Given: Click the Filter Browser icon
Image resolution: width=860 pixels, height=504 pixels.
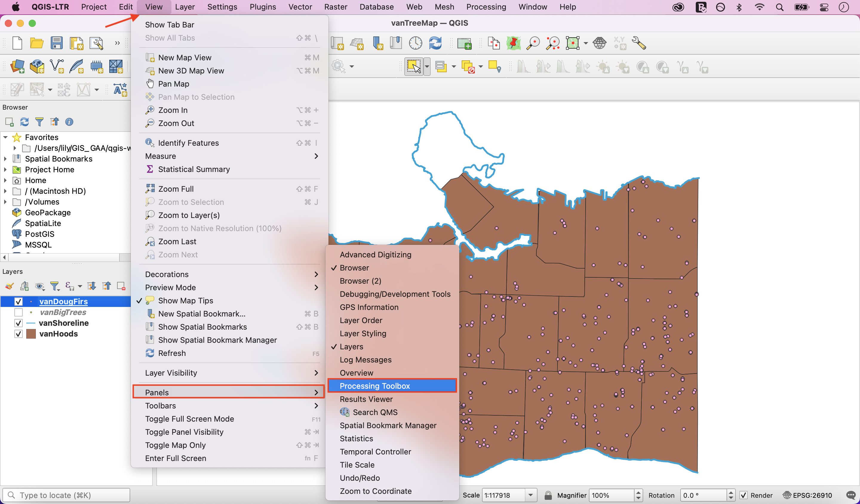Looking at the screenshot, I should pos(40,122).
